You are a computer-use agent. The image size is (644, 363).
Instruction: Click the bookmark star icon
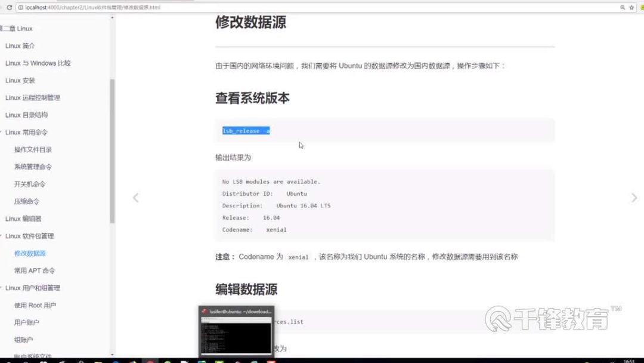631,8
